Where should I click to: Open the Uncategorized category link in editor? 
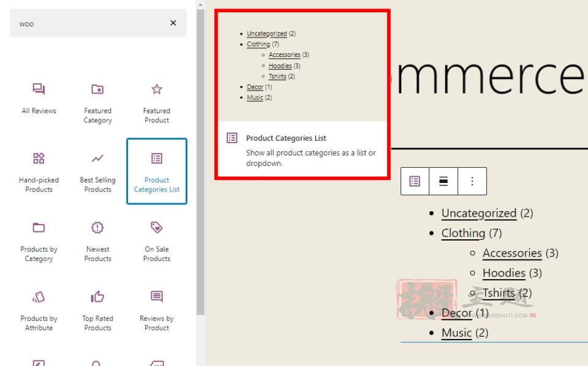[x=479, y=213]
